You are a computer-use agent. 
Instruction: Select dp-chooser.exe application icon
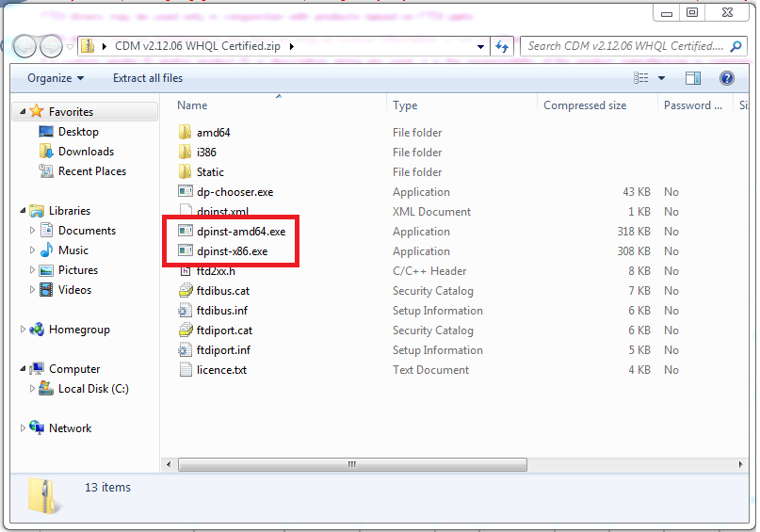point(186,191)
